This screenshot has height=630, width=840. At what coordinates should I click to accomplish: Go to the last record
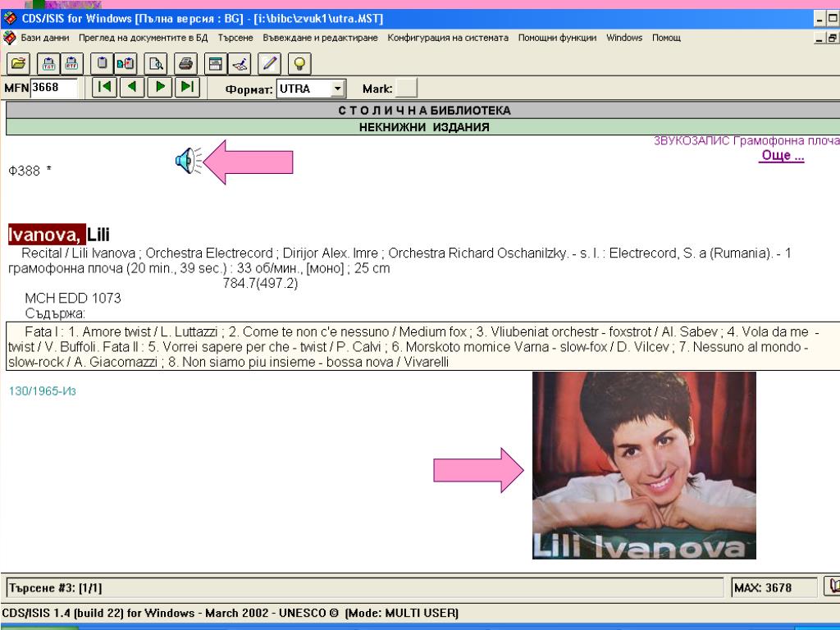(188, 87)
